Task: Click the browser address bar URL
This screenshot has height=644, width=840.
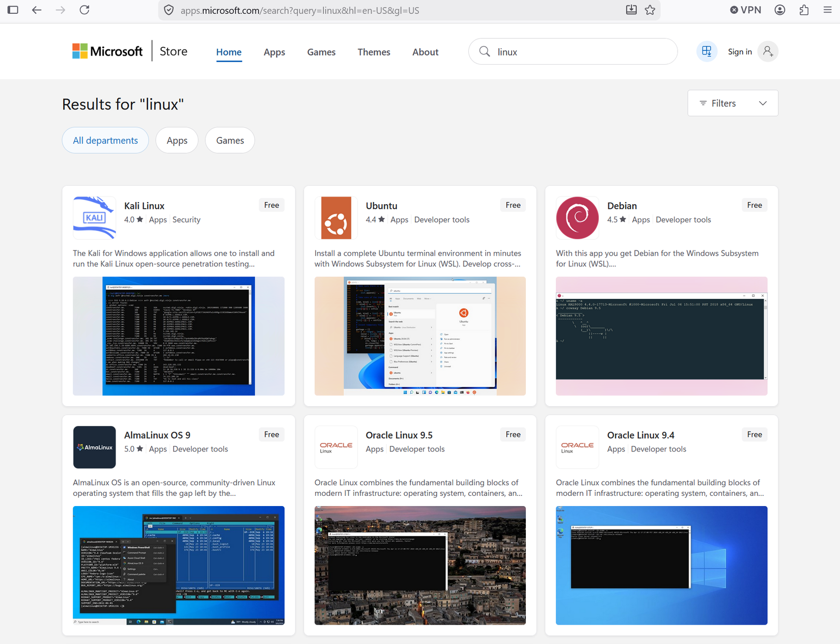Action: point(300,10)
